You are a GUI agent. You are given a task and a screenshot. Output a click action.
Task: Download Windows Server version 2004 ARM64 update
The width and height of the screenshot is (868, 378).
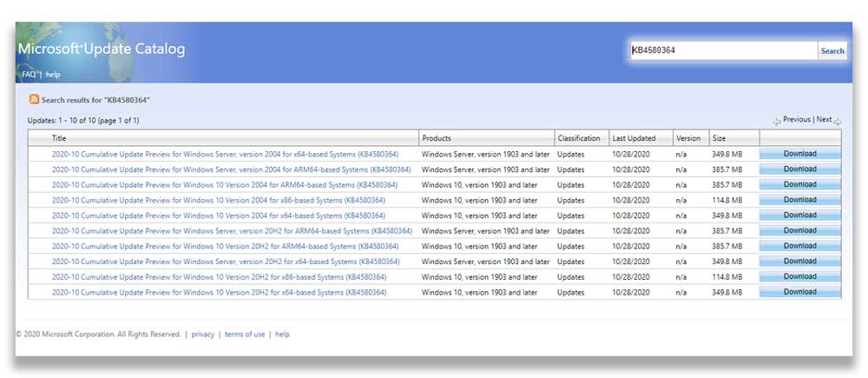(x=800, y=169)
